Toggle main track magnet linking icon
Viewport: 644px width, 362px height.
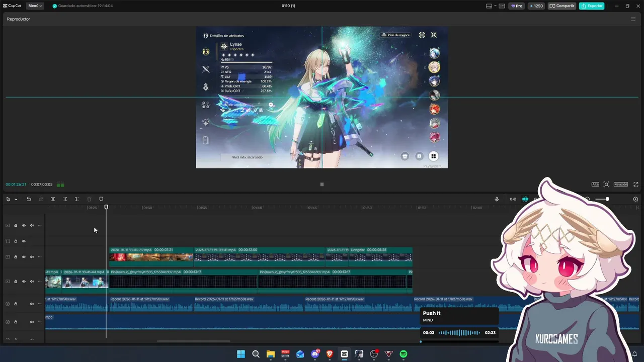click(513, 199)
